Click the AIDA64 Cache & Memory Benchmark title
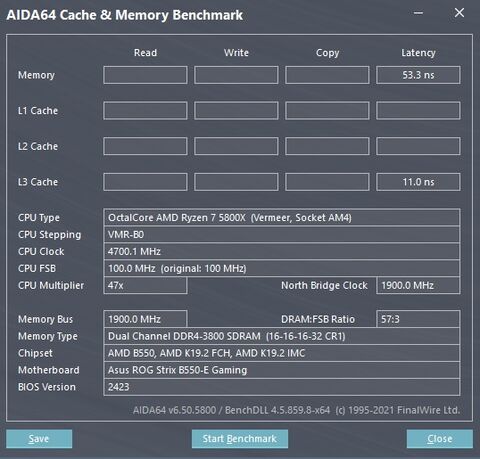 [125, 15]
